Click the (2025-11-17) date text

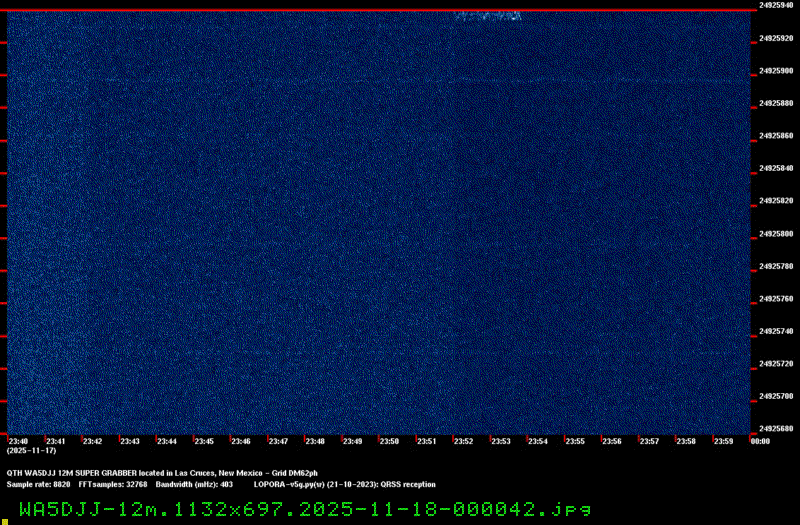32,451
